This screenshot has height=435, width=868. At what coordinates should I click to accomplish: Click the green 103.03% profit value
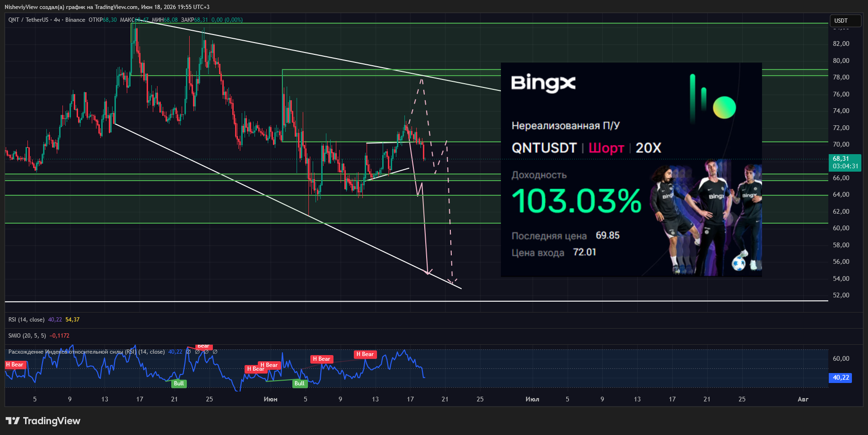click(x=577, y=201)
